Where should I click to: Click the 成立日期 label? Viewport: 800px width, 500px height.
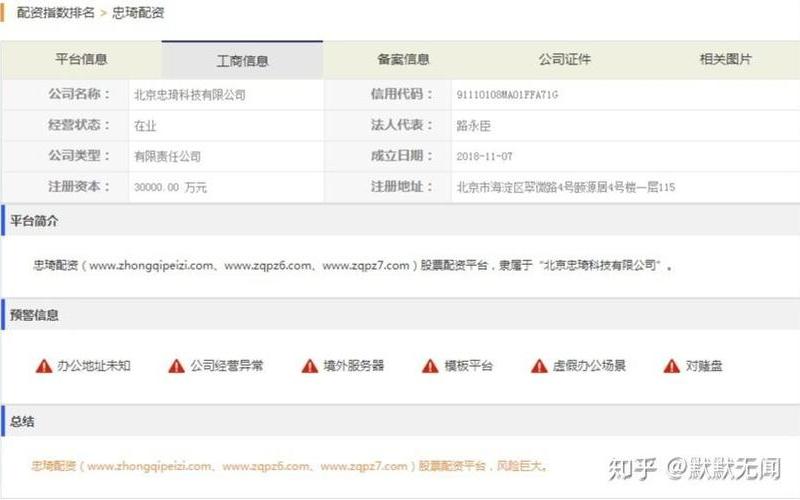click(402, 156)
